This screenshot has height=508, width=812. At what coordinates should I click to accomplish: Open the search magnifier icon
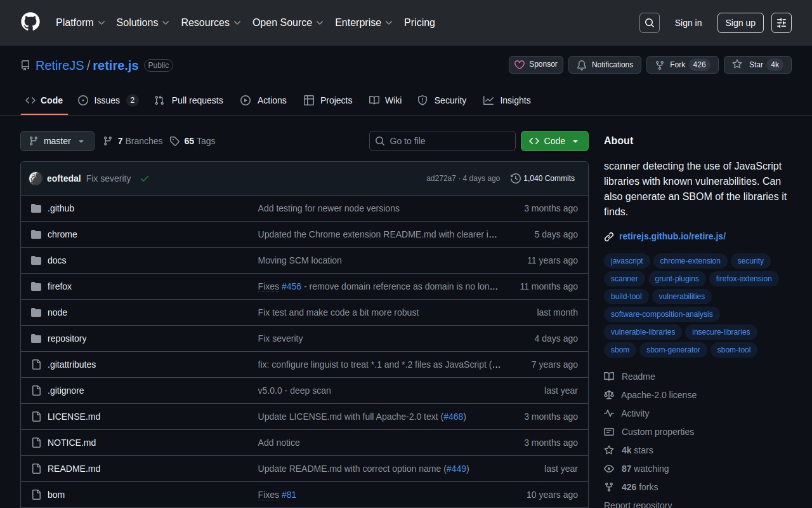(x=650, y=23)
